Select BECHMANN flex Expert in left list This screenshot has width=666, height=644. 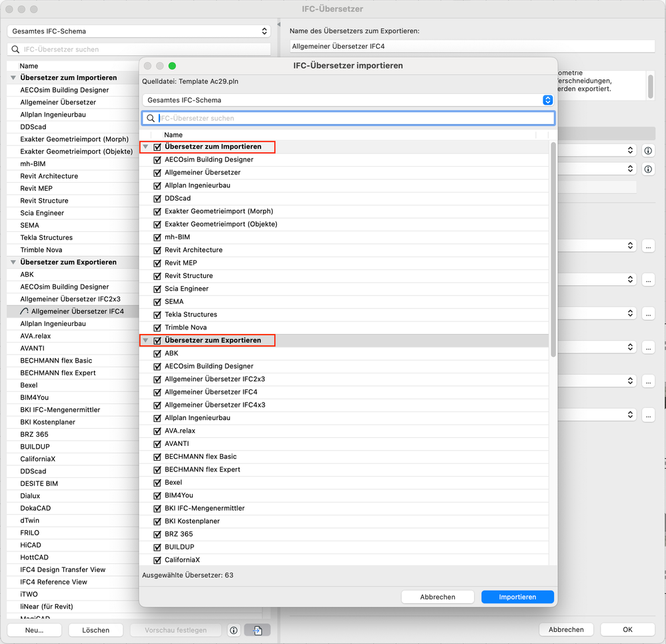[73, 373]
